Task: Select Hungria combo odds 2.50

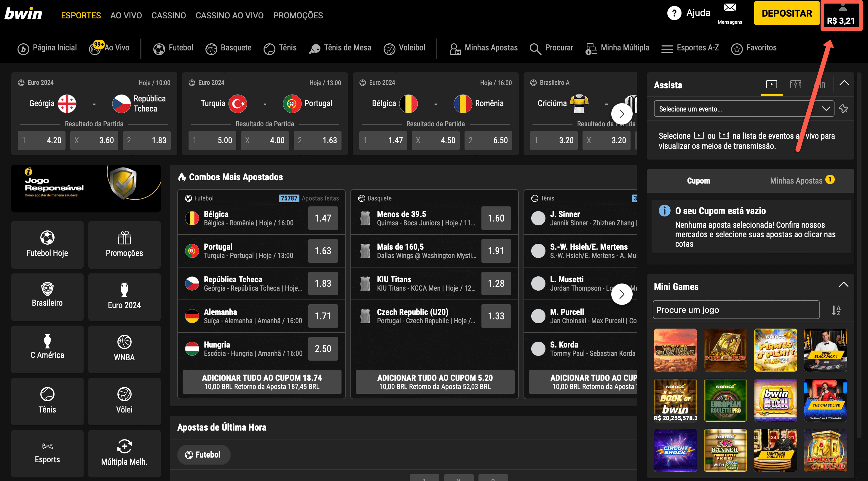Action: (x=323, y=348)
